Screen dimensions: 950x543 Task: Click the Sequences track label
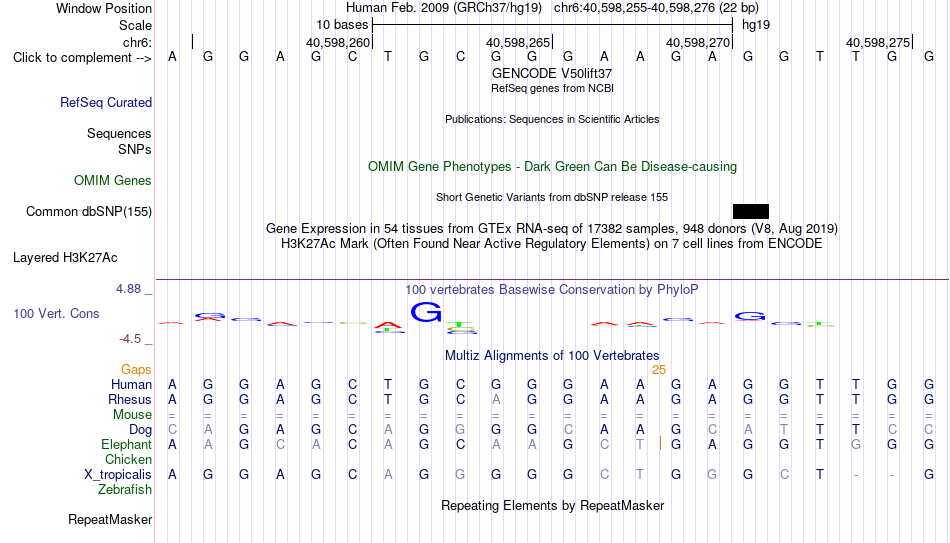[x=119, y=133]
